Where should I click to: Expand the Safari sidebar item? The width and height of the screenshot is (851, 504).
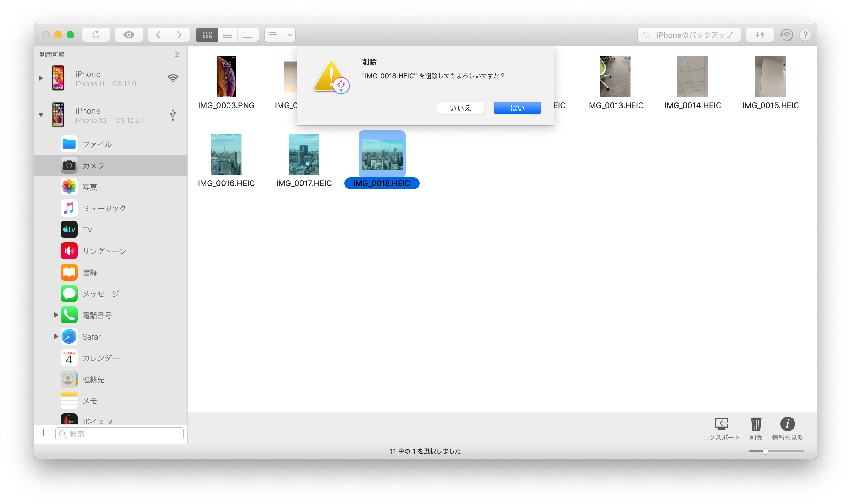click(x=52, y=337)
